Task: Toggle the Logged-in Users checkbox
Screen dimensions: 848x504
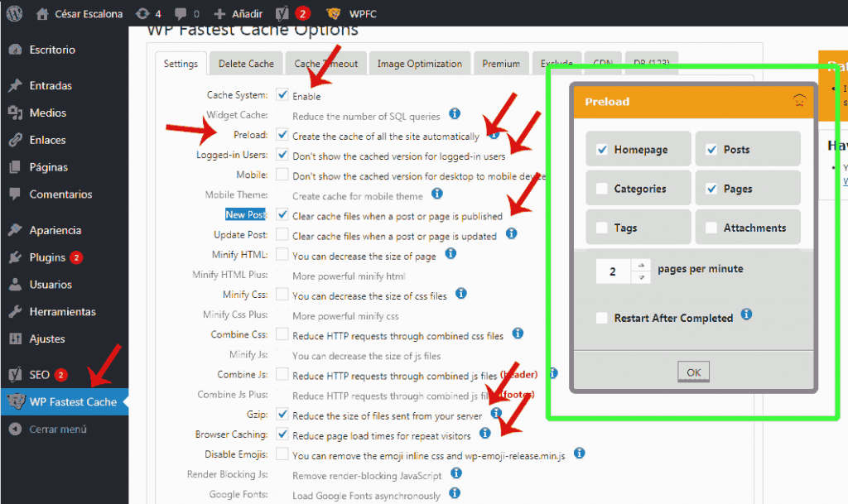Action: point(282,155)
